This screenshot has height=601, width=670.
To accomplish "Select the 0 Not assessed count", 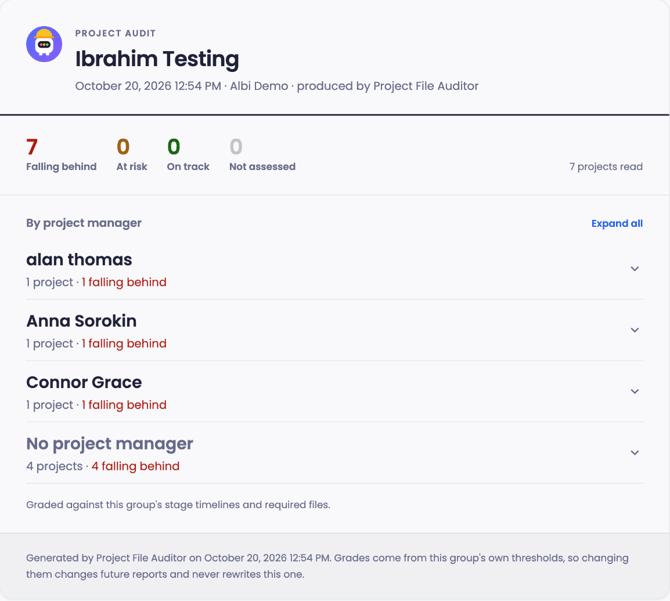I will click(x=262, y=154).
